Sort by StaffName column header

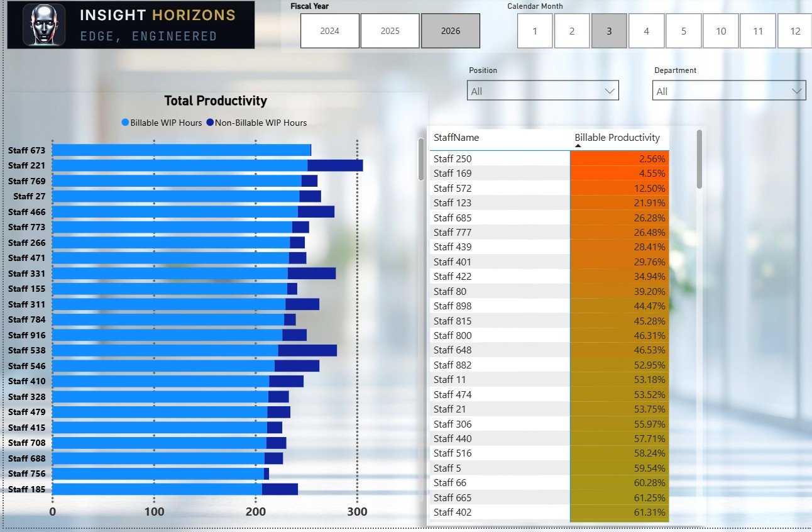pyautogui.click(x=456, y=137)
